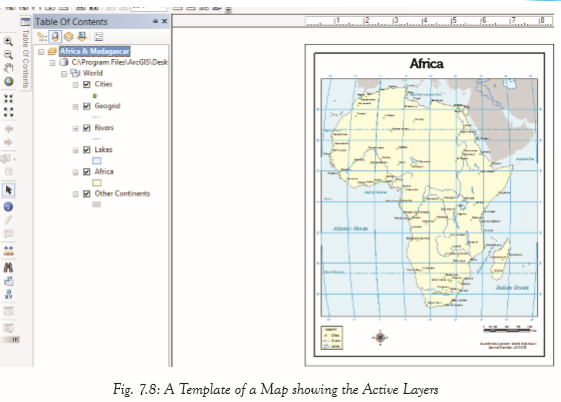Click the Africa layer yellow symbol swatch

pyautogui.click(x=97, y=183)
